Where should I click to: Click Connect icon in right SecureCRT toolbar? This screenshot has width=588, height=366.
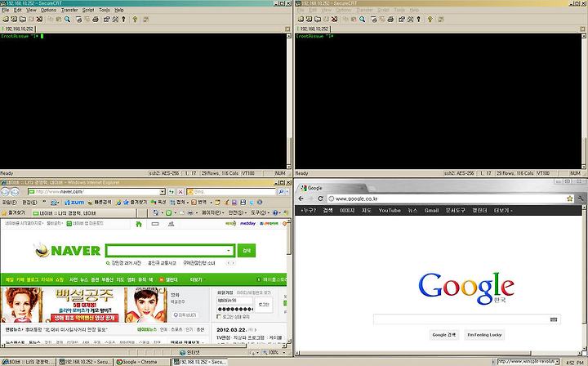[x=301, y=19]
